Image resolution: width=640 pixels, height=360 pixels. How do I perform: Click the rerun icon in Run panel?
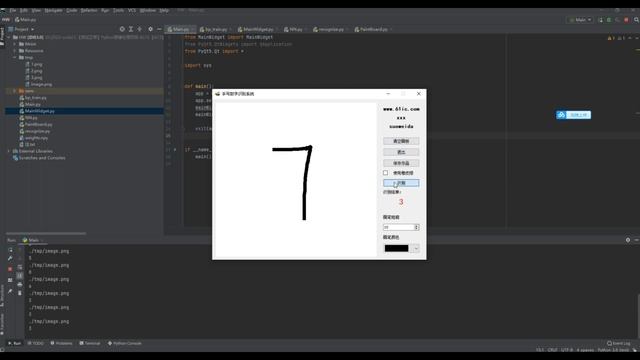pyautogui.click(x=10, y=250)
